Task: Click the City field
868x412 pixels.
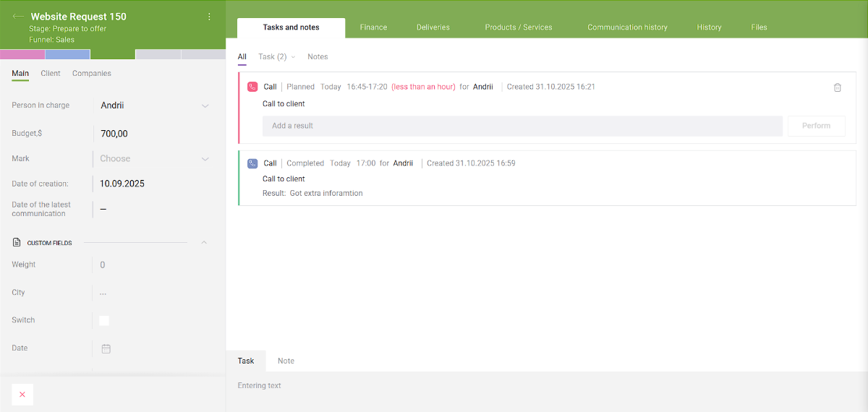Action: tap(103, 293)
